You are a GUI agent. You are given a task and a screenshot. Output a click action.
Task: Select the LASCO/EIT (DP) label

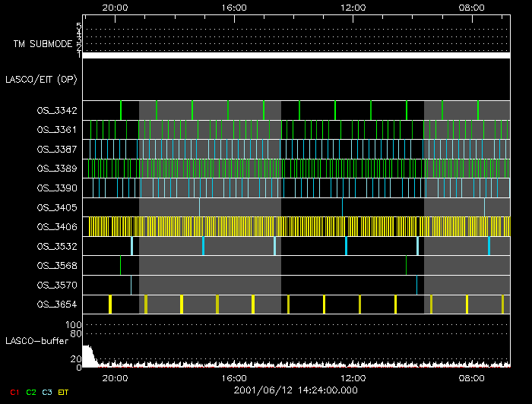[x=41, y=79]
